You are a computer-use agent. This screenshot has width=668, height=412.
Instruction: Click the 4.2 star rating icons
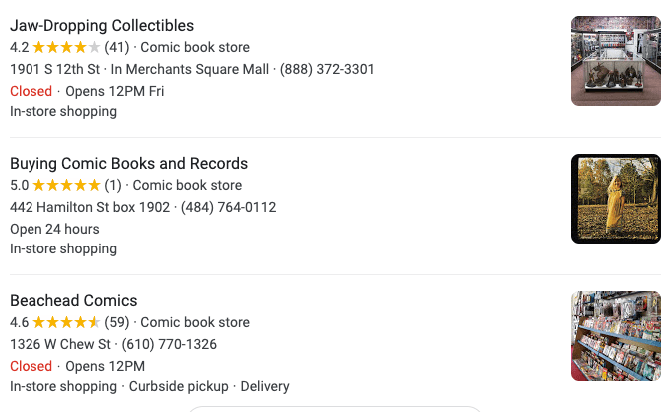tap(66, 47)
